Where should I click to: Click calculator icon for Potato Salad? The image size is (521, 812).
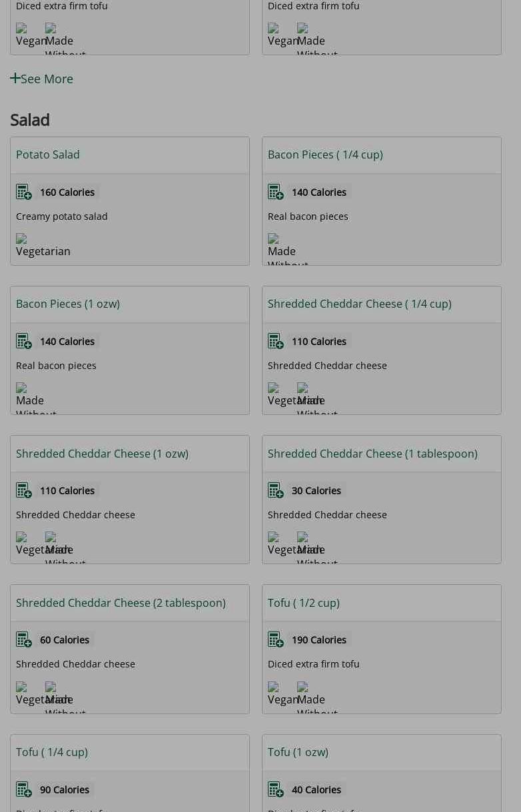(24, 192)
